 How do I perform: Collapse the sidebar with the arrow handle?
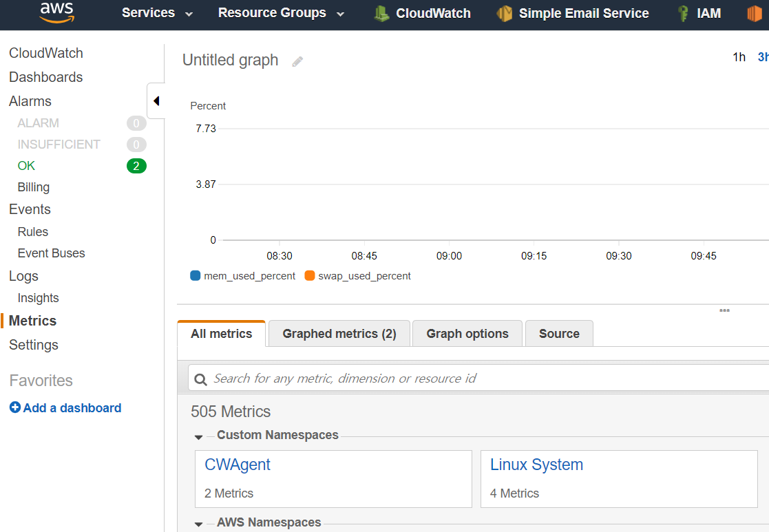coord(156,101)
